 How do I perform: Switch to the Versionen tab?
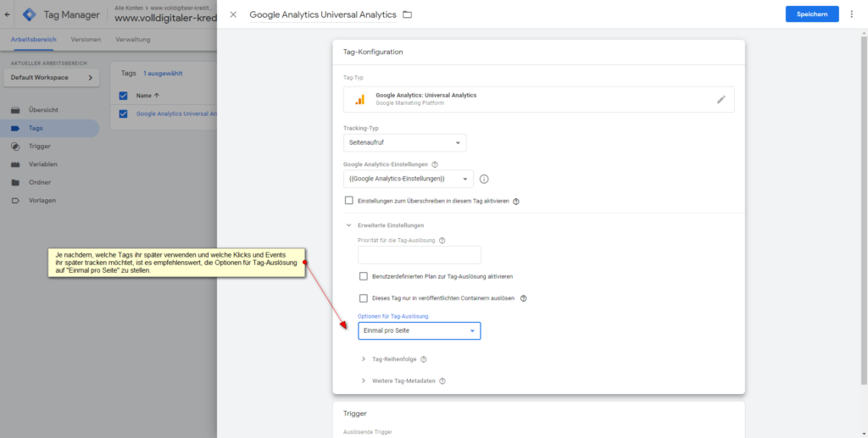tap(86, 39)
